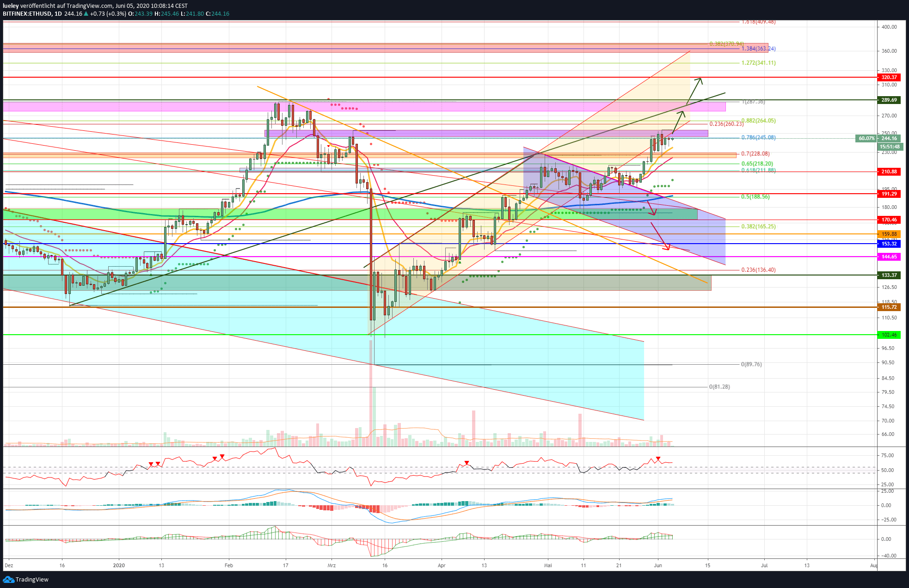Click the 1.384(363.24) Fibonacci label
Screen dimensions: 909x588
(x=758, y=49)
